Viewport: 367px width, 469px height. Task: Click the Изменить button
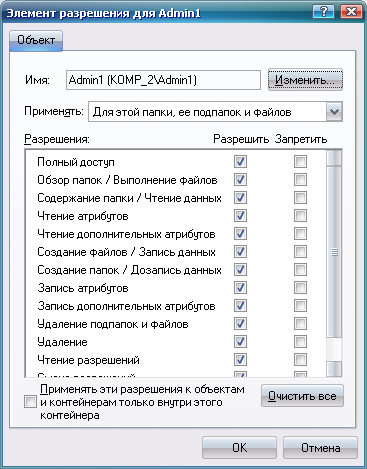305,80
